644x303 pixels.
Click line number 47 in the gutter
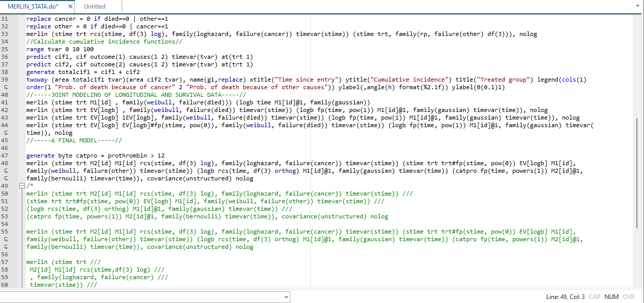pos(5,156)
